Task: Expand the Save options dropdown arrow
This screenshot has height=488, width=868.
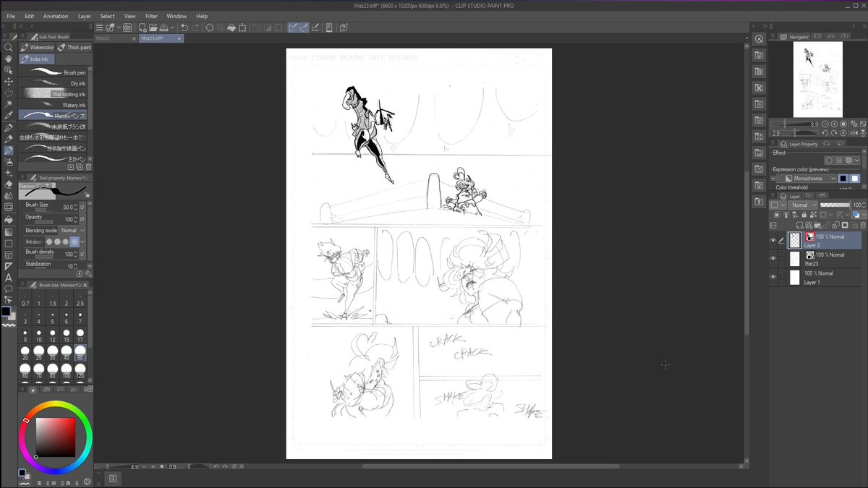Action: 173,27
